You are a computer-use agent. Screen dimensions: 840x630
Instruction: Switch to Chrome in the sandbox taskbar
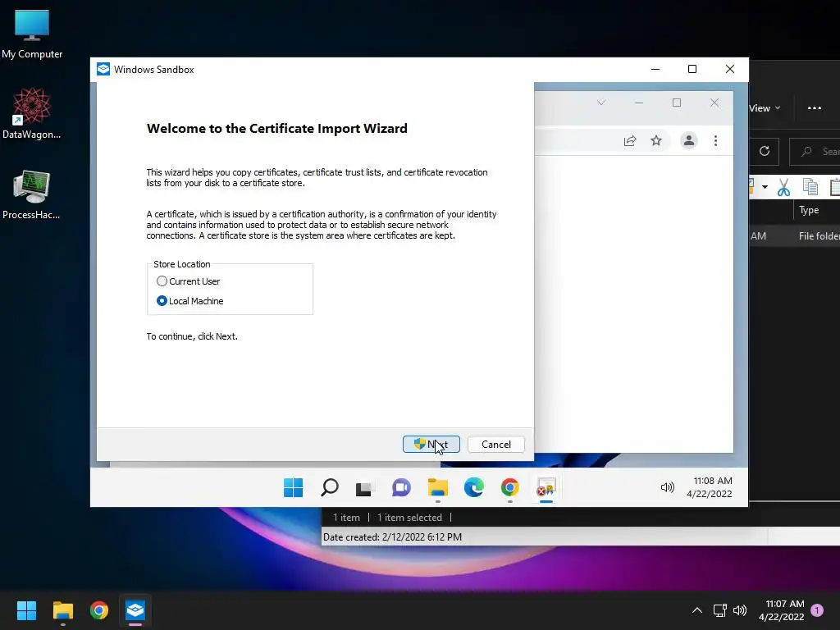(x=510, y=487)
